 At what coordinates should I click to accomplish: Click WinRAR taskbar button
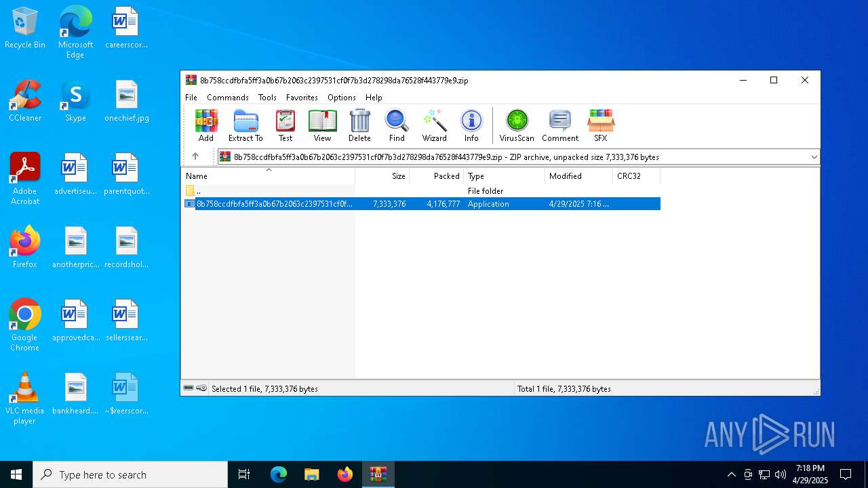pos(378,474)
